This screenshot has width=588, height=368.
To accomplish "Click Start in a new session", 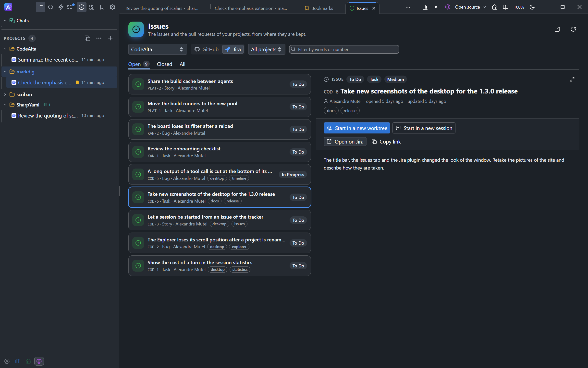I will tap(424, 128).
